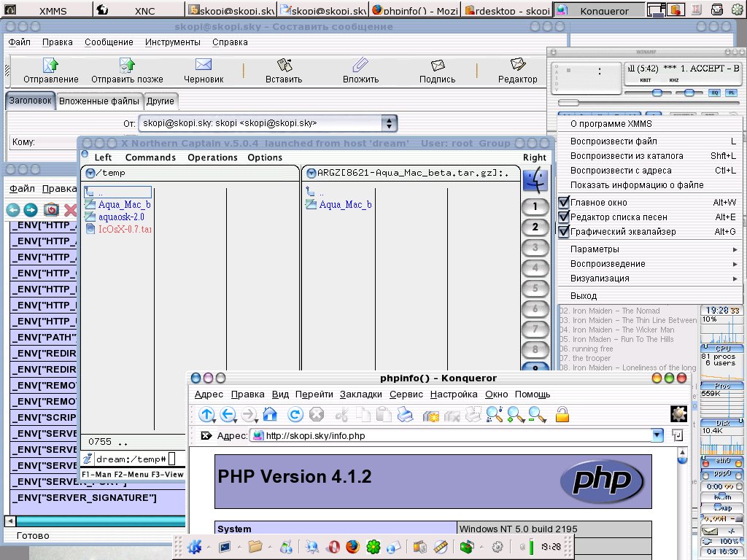Zoom in using Konqueror's magnifier plus icon
The image size is (747, 560).
point(516,415)
